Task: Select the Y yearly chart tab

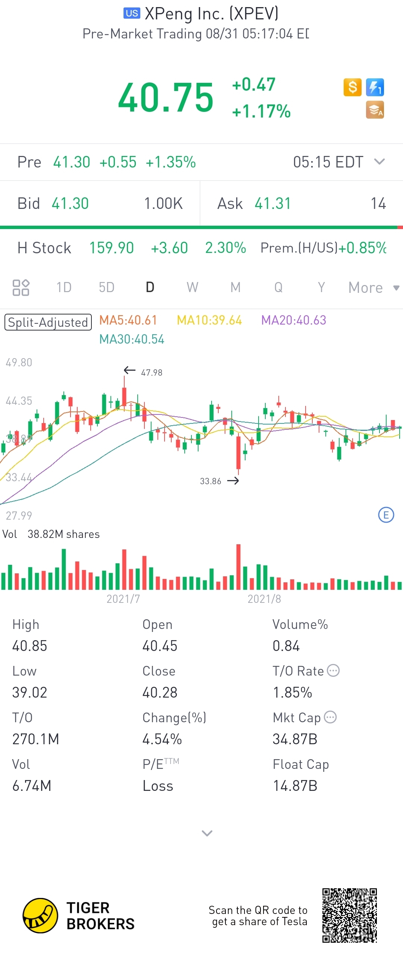Action: point(321,287)
